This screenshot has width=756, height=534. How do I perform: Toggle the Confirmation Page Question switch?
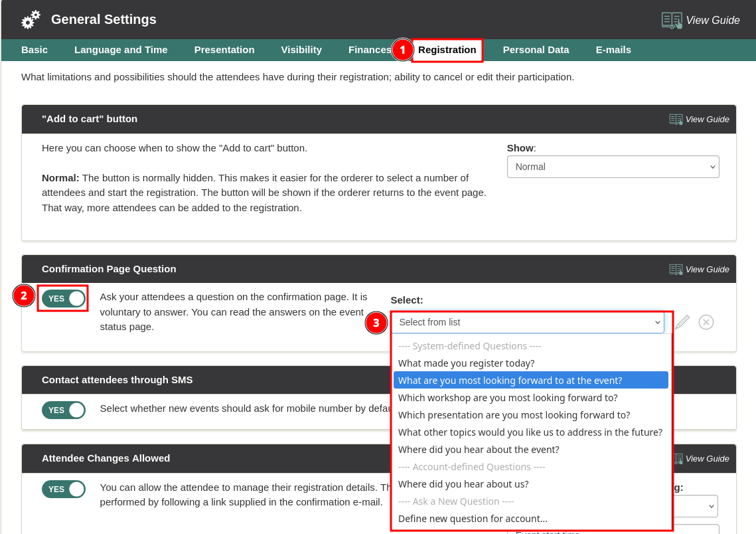(x=64, y=299)
